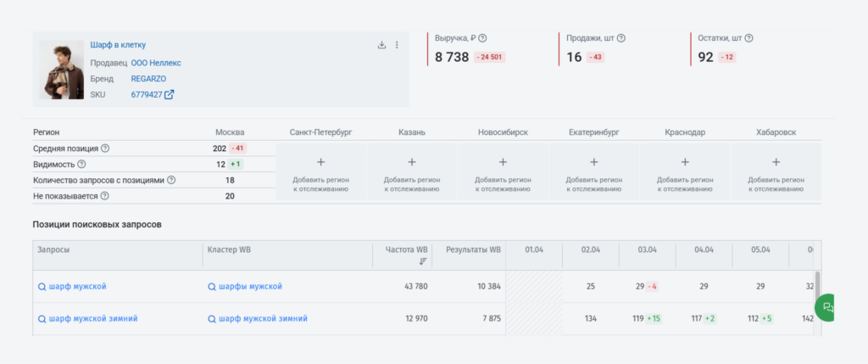Viewport: 868px width, 364px height.
Task: Click revenue value 8 738
Action: click(x=453, y=57)
